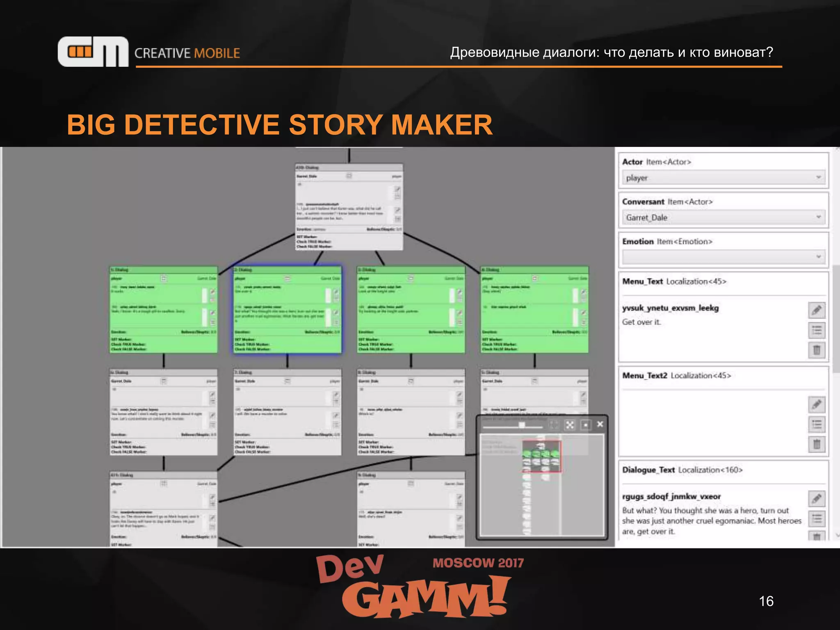Open the Actor dropdown showing player

[724, 178]
